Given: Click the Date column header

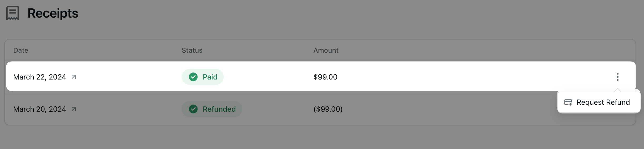Looking at the screenshot, I should click(x=21, y=50).
